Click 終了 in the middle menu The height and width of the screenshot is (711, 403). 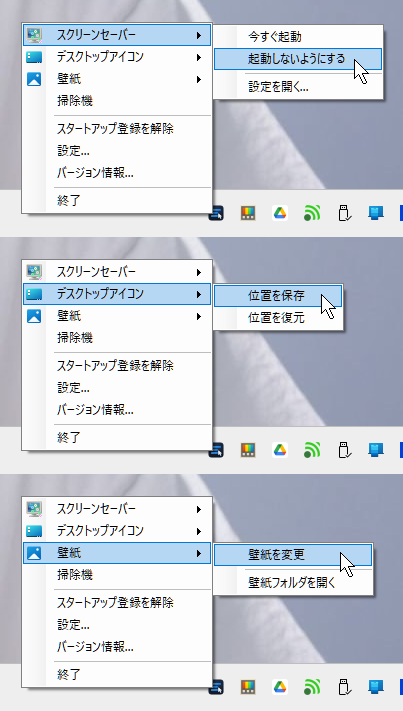117,438
